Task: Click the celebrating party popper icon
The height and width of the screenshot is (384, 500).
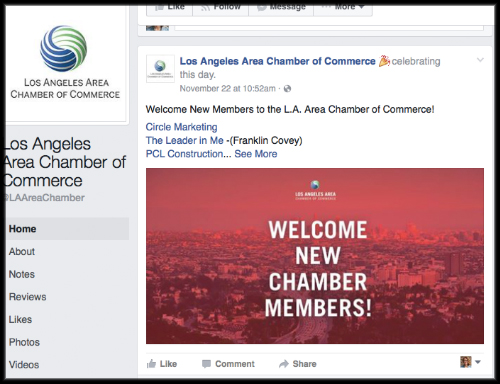Action: pyautogui.click(x=384, y=61)
